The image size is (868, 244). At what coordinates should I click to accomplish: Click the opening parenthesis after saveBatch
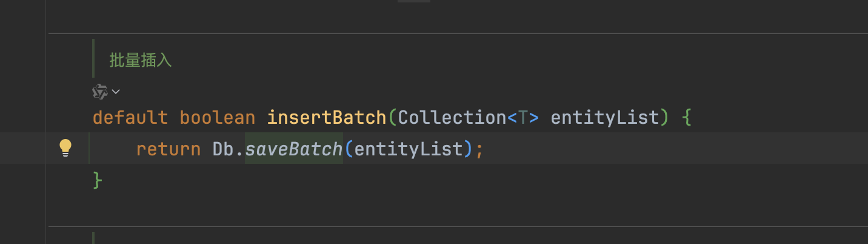349,149
